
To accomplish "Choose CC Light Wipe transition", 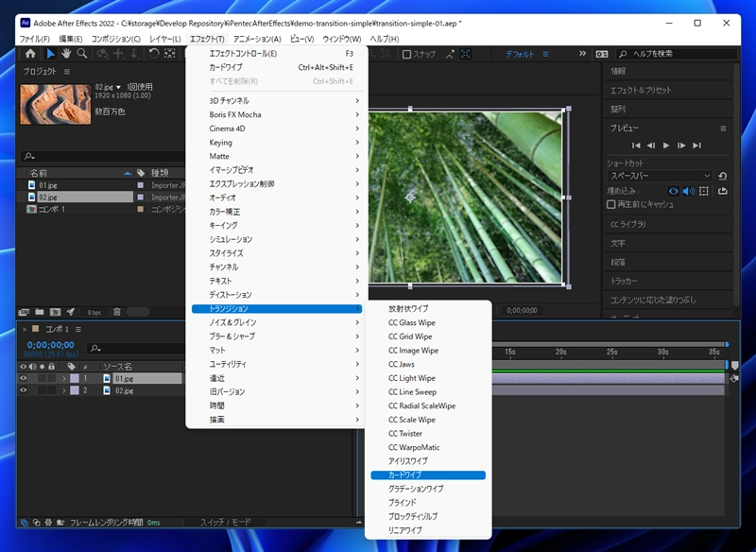I will click(x=428, y=378).
